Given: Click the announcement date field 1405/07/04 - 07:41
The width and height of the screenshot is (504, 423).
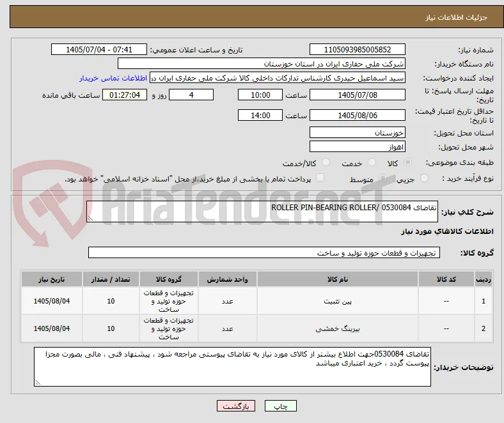Looking at the screenshot, I should (99, 49).
